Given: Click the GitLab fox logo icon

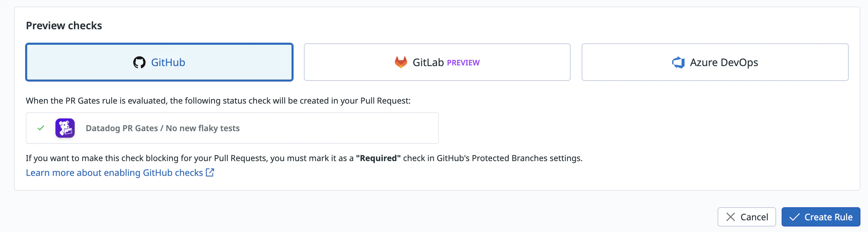Looking at the screenshot, I should [401, 62].
